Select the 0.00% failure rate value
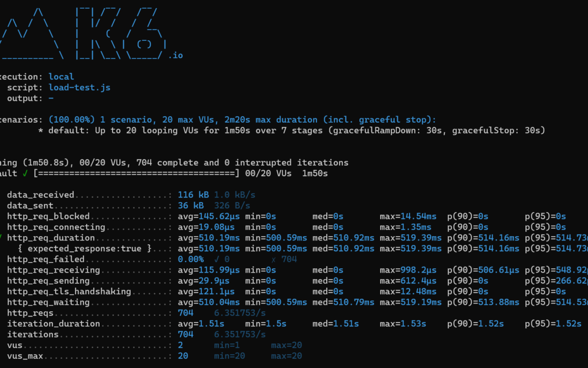This screenshot has width=588, height=368. tap(191, 260)
